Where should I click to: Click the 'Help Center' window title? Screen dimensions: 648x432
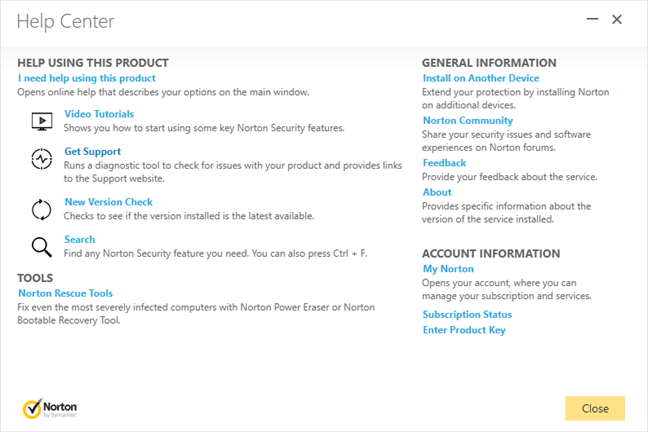(65, 21)
